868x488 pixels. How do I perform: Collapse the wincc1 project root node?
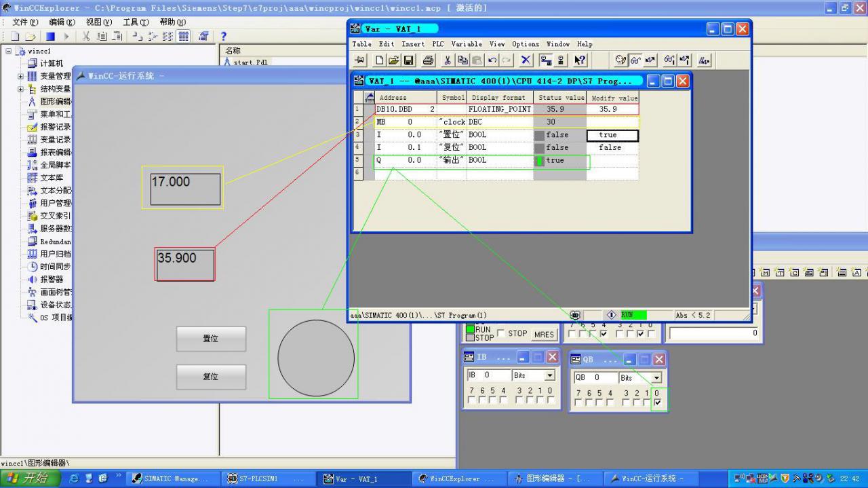tap(9, 51)
